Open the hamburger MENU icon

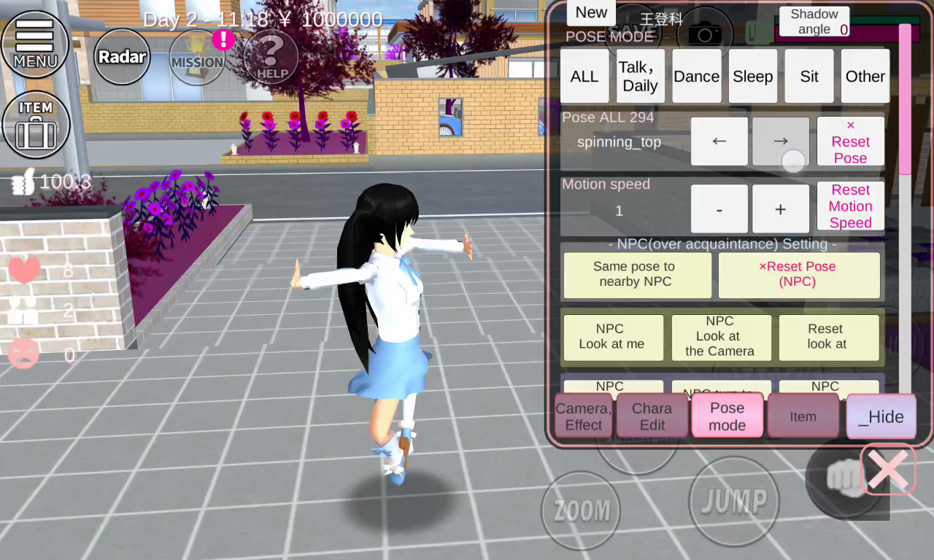click(x=34, y=44)
